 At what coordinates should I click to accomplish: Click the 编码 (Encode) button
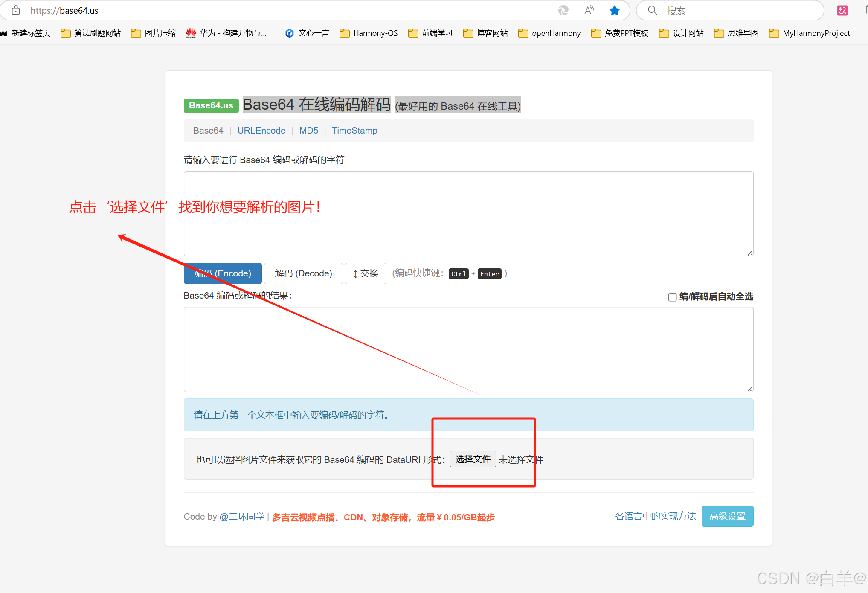point(223,273)
